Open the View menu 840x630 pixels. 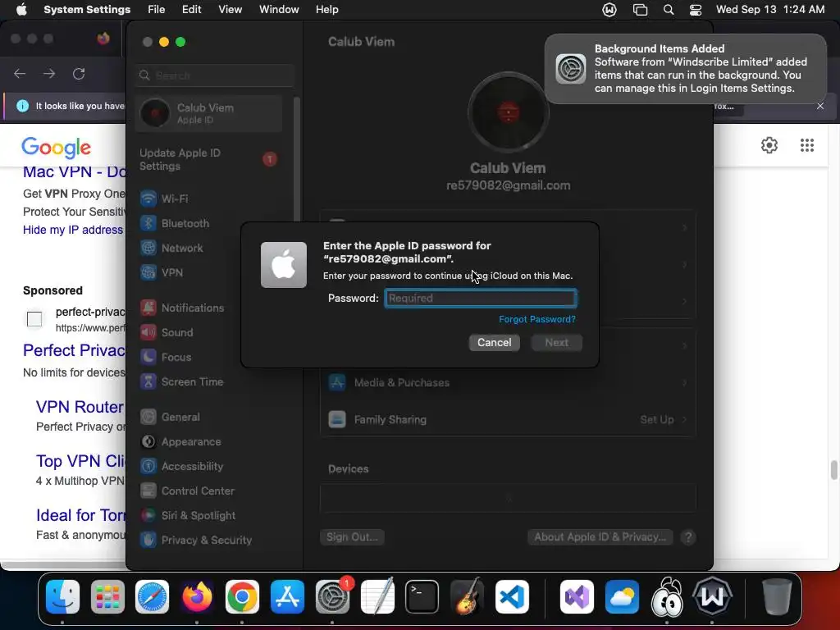[x=230, y=10]
